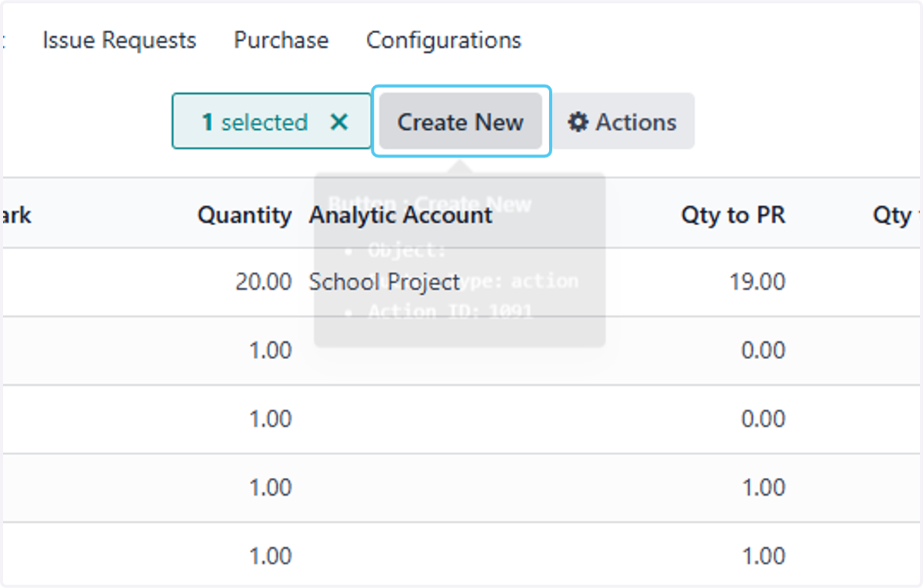
Task: Open the Issue Requests menu
Action: tap(119, 40)
